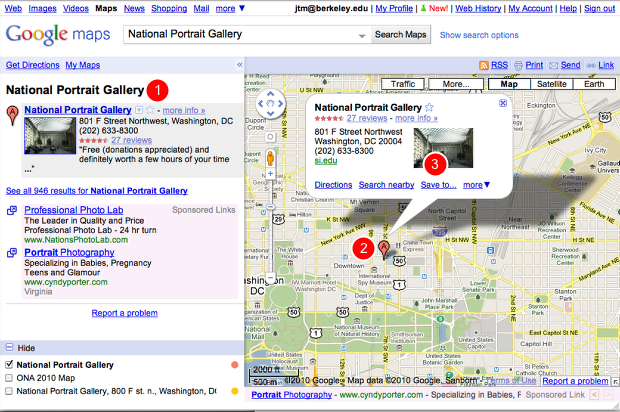
Task: Check the National Portrait Gallery, 800 F st checkbox
Action: point(9,391)
